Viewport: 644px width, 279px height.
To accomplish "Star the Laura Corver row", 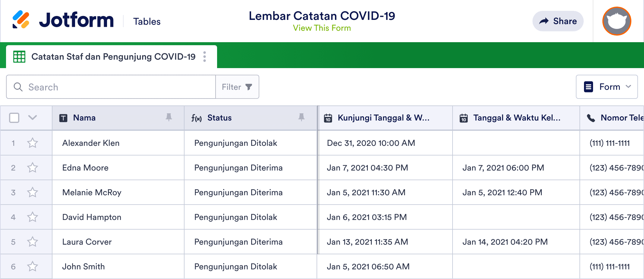I will [33, 242].
